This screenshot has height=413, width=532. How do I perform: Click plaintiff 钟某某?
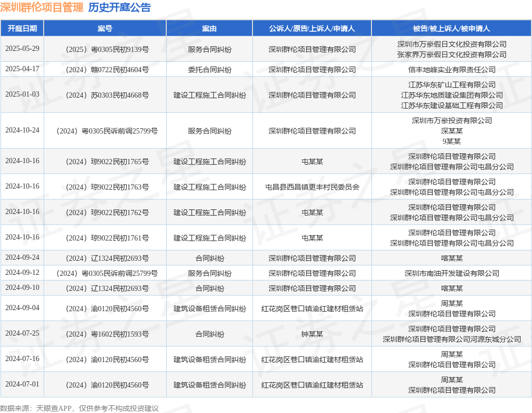312,334
